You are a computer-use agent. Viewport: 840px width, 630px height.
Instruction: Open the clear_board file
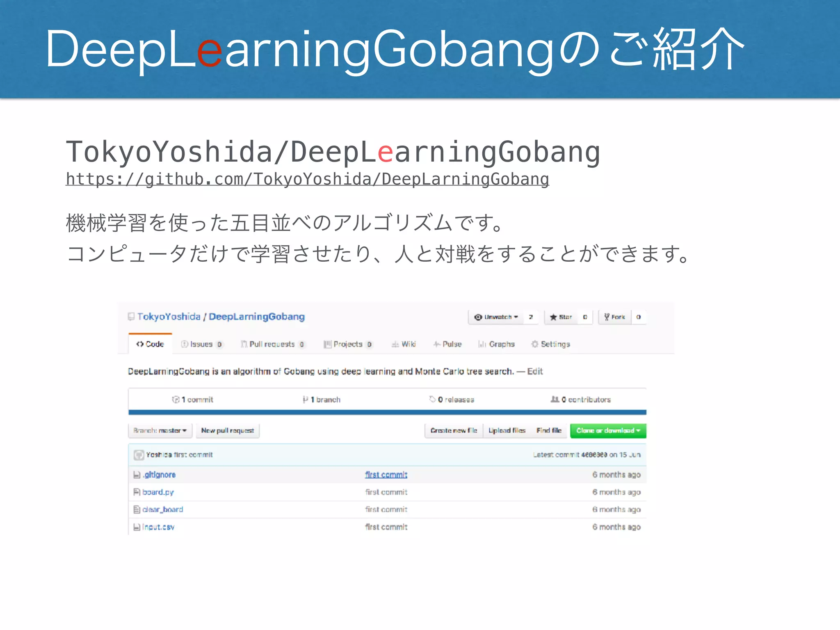click(x=162, y=509)
